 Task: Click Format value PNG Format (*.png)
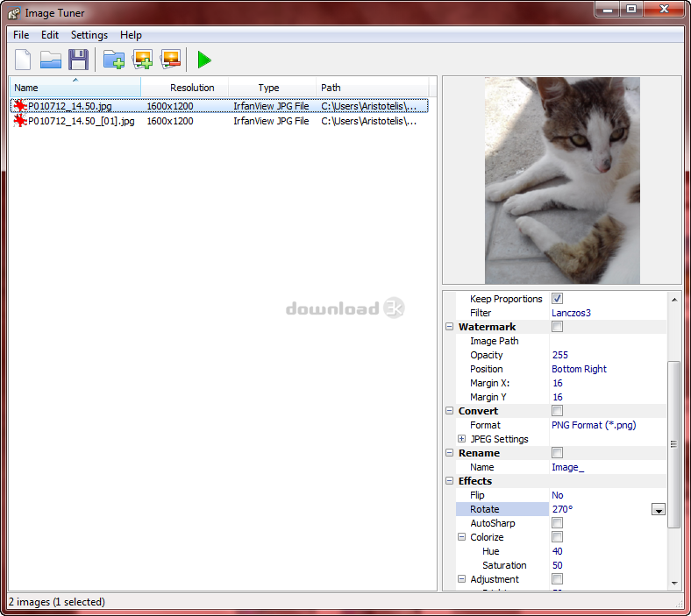[x=594, y=425]
